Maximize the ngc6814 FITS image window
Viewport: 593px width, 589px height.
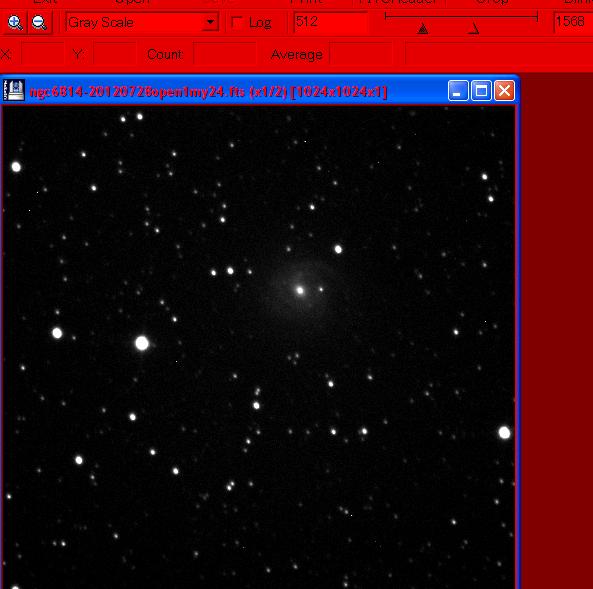481,91
